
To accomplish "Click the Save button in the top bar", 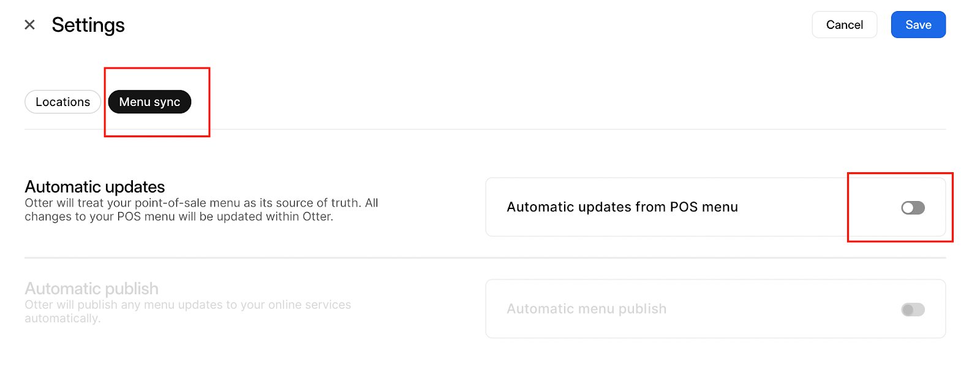I will click(x=918, y=25).
